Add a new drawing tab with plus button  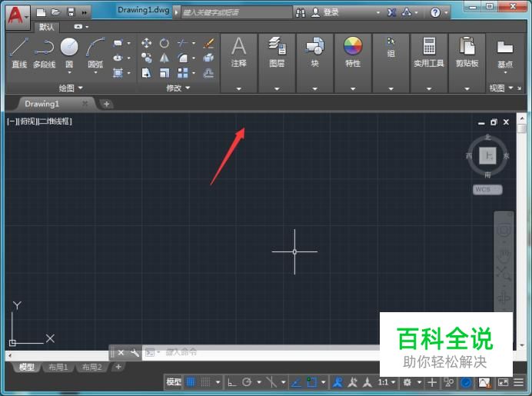(106, 104)
